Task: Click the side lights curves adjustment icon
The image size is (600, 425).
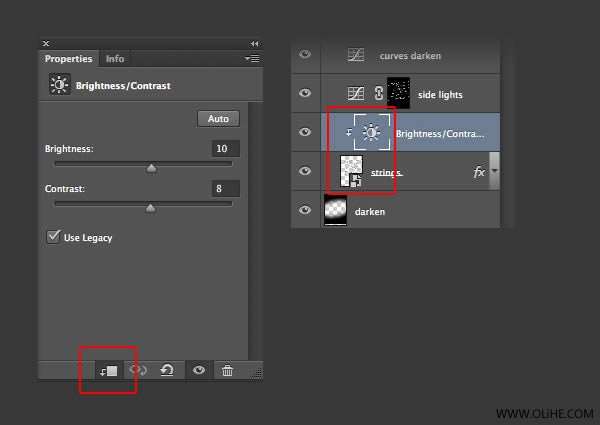Action: 354,93
